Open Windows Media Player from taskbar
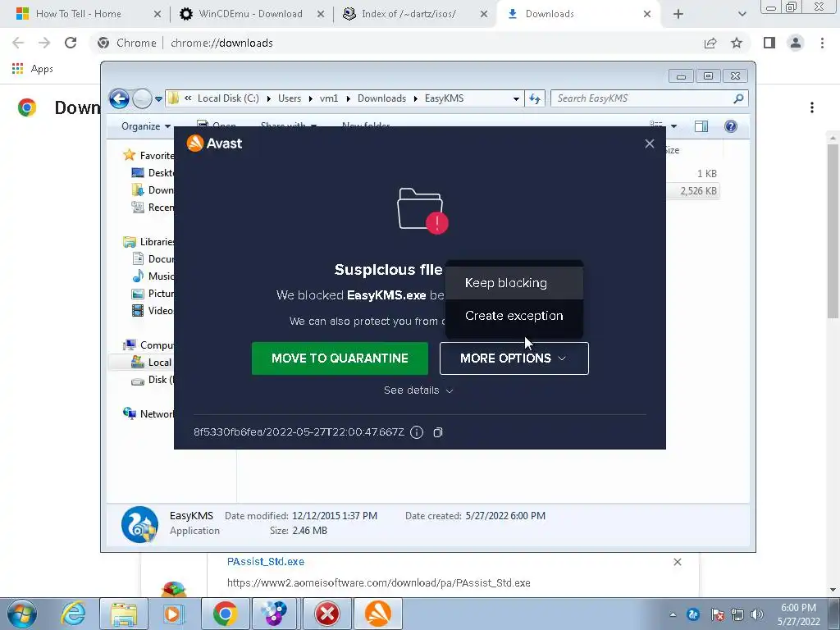The image size is (840, 630). coord(174,614)
